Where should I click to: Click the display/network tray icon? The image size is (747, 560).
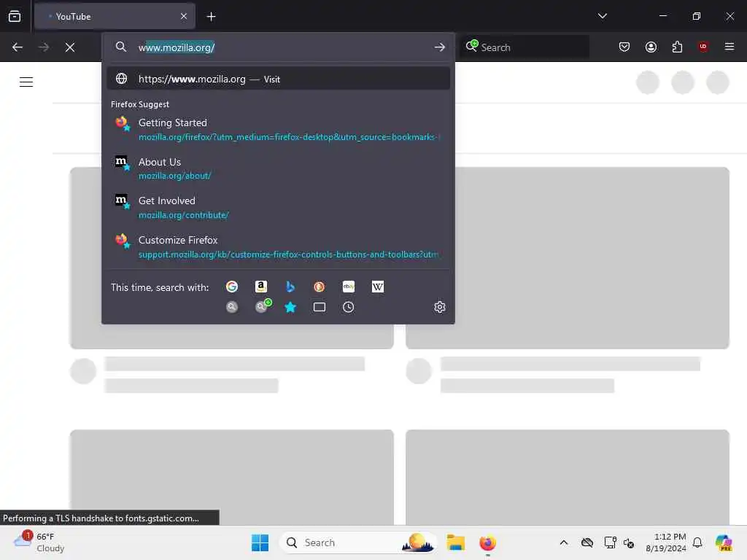[610, 542]
